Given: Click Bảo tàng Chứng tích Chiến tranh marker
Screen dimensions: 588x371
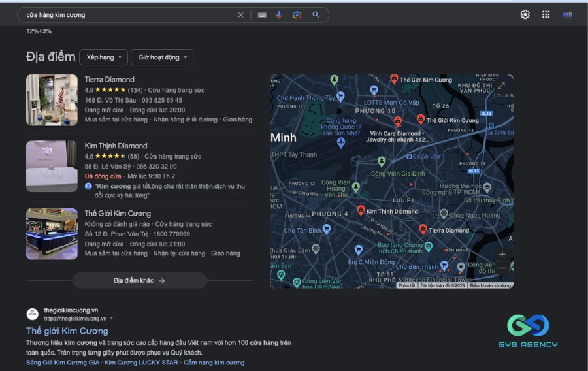Looking at the screenshot, I should click(429, 246).
